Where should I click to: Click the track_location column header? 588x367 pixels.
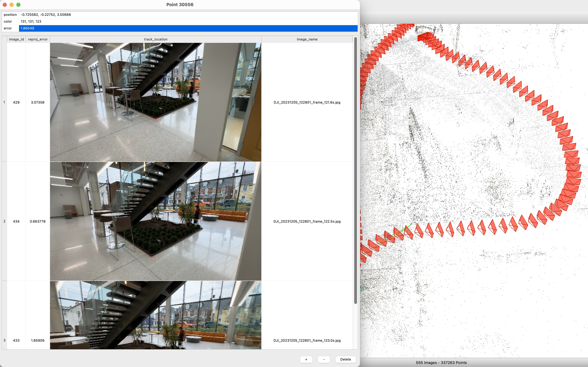(156, 39)
